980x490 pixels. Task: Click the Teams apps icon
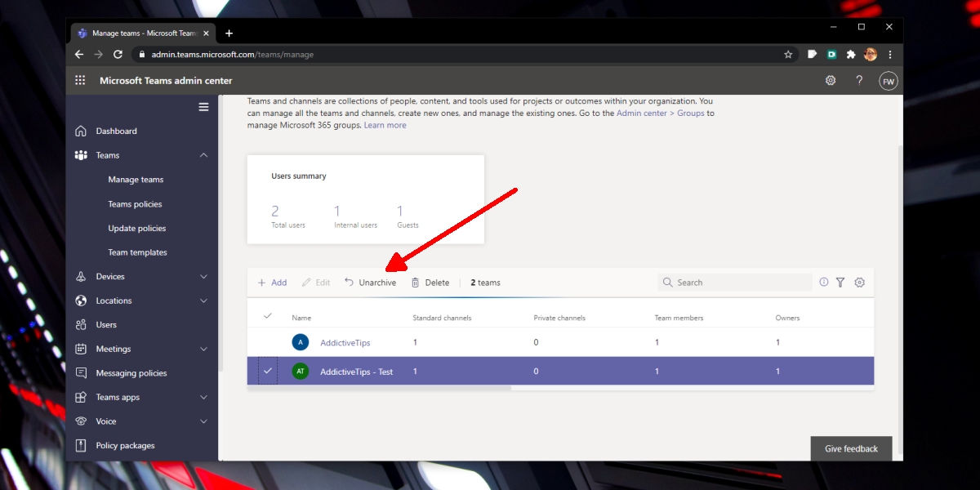point(81,397)
